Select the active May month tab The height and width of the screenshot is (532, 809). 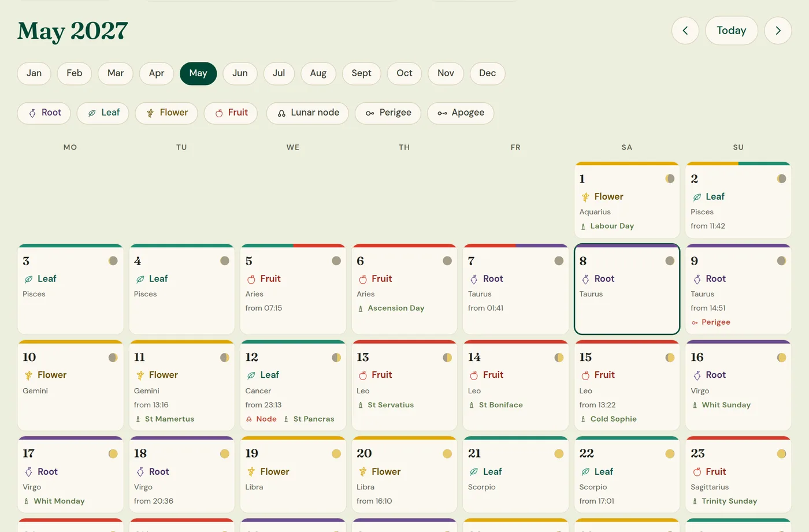(198, 73)
